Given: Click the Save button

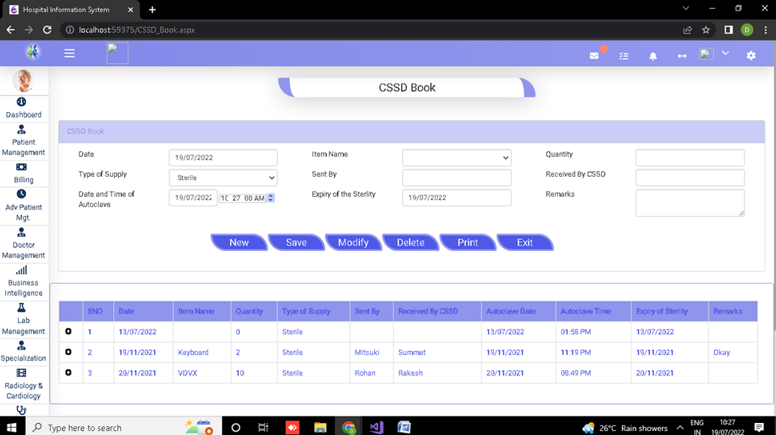Looking at the screenshot, I should pos(296,242).
